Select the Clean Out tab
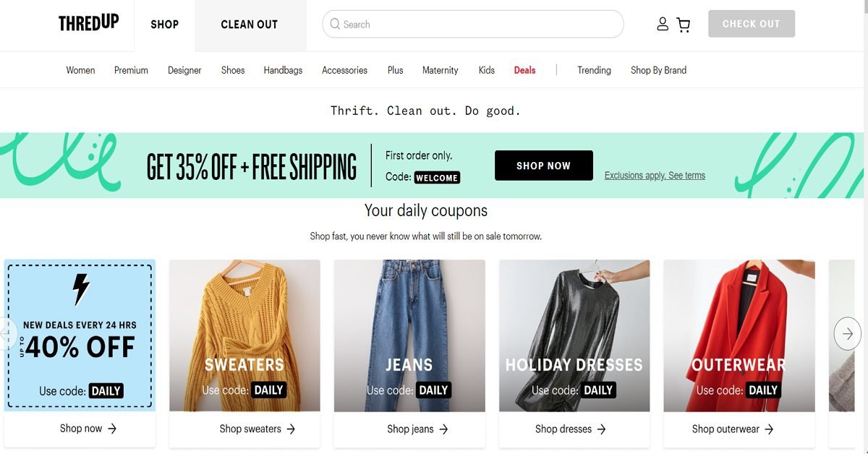 [250, 25]
